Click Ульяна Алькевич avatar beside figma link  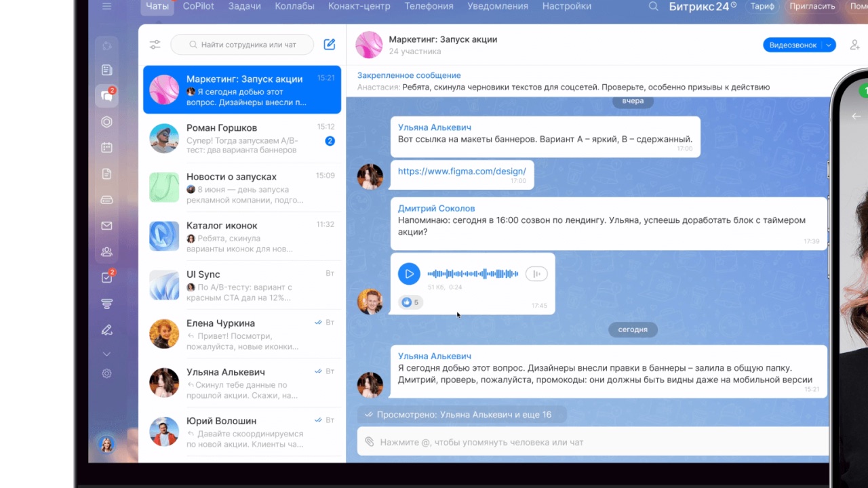[x=370, y=176]
